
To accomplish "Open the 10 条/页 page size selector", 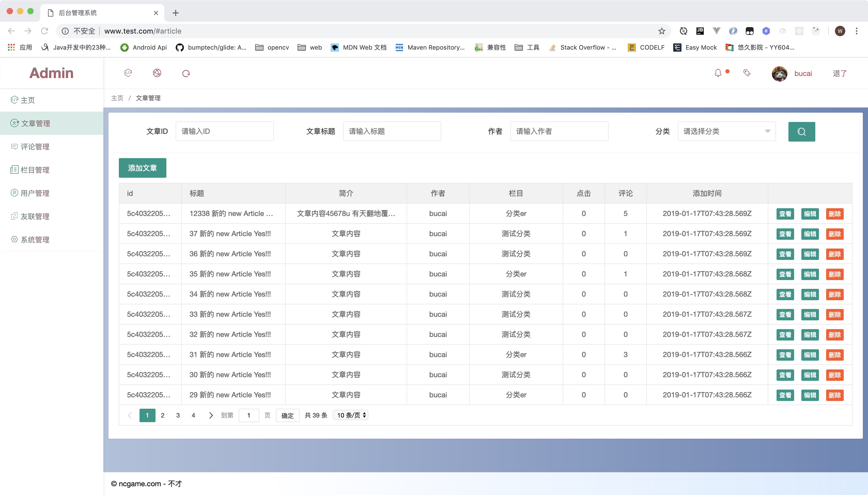I will coord(351,415).
